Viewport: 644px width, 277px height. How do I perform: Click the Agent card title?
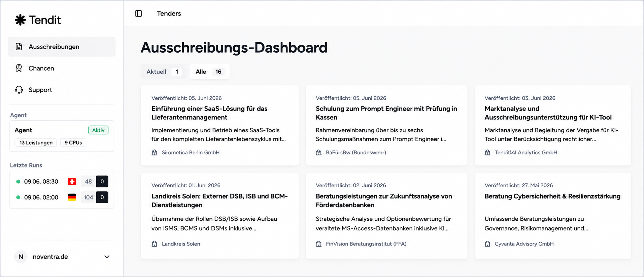click(x=23, y=130)
